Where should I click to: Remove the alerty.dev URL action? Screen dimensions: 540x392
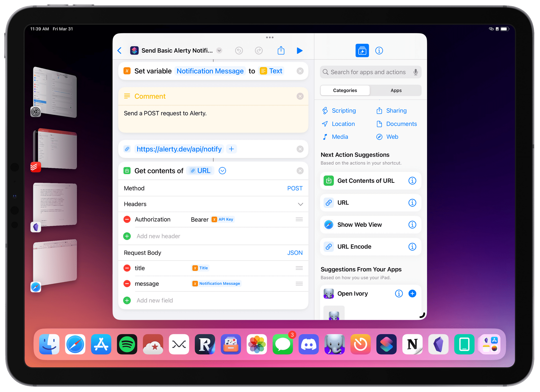point(300,149)
